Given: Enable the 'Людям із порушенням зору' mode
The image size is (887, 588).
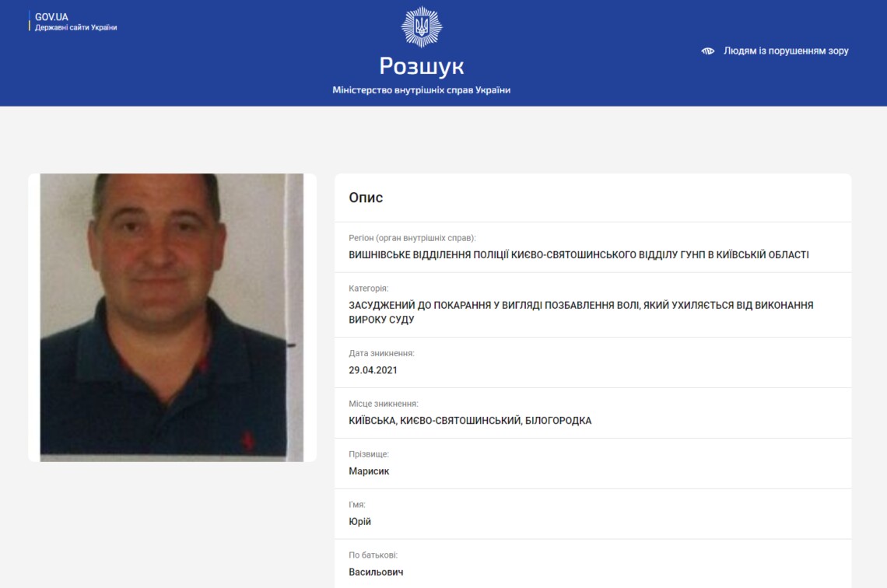Looking at the screenshot, I should [x=786, y=51].
